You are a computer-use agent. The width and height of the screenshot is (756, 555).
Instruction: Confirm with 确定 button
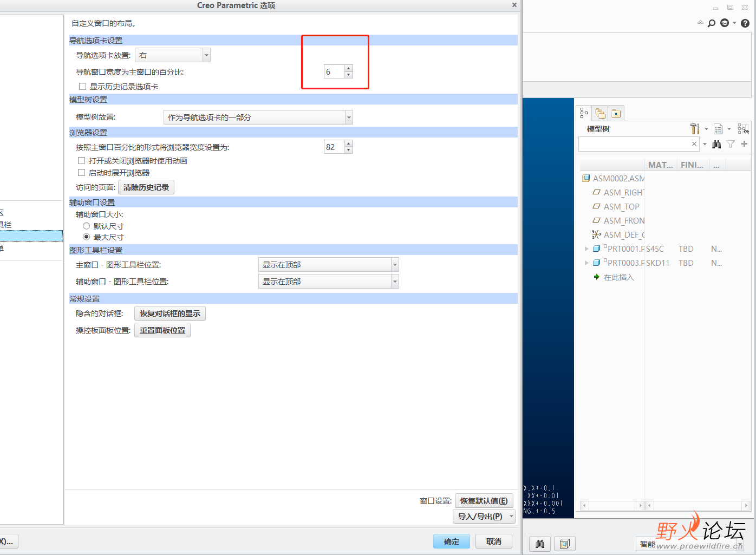pos(452,541)
